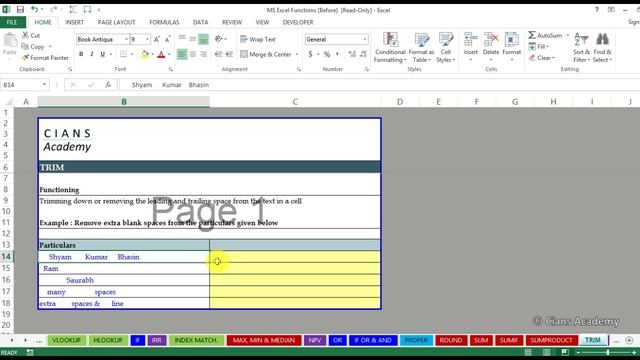This screenshot has width=640, height=360.
Task: Toggle the Middle Align button
Action: click(x=193, y=39)
